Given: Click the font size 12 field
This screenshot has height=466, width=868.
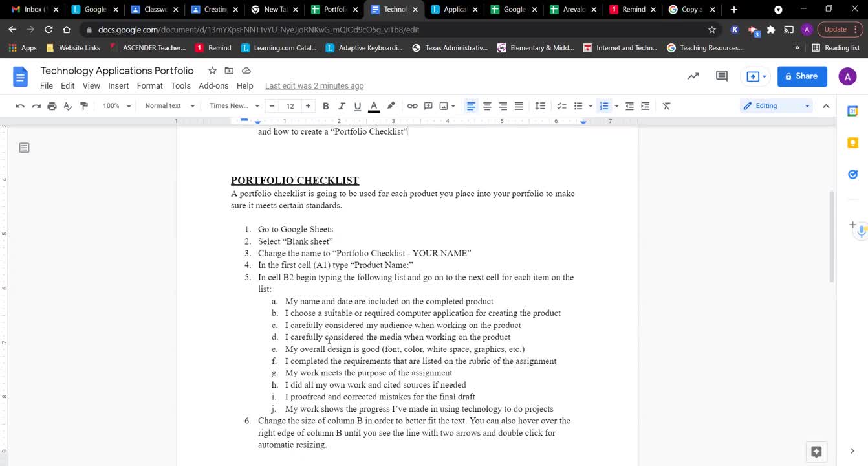Looking at the screenshot, I should point(290,106).
